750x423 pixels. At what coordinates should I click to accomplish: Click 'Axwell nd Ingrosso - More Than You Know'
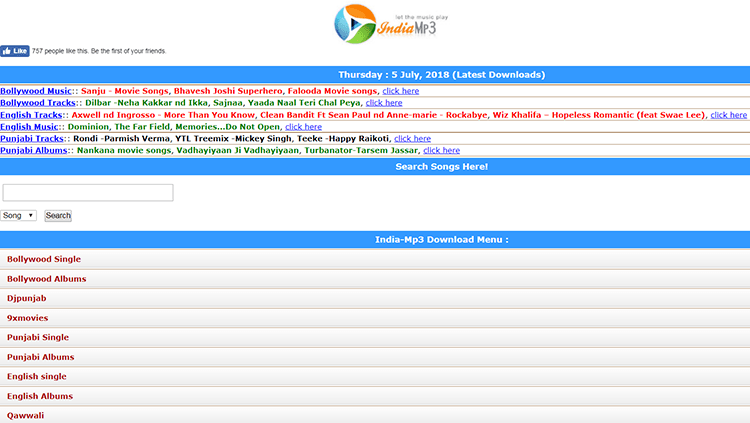[163, 115]
